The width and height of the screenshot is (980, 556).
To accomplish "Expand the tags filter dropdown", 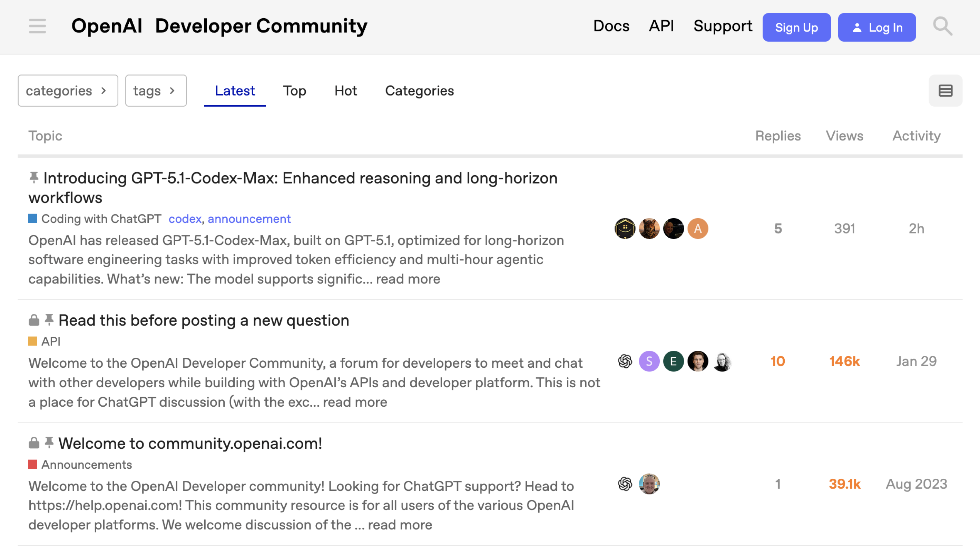I will tap(156, 90).
